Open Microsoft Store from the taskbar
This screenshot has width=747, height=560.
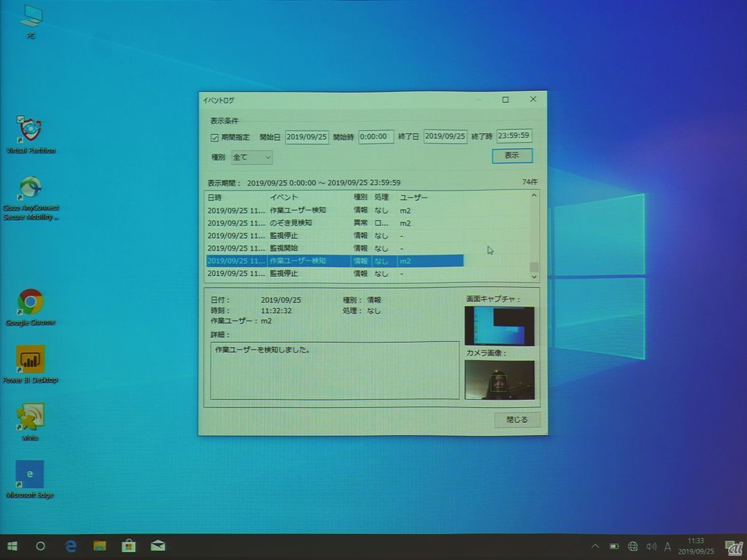(x=129, y=546)
